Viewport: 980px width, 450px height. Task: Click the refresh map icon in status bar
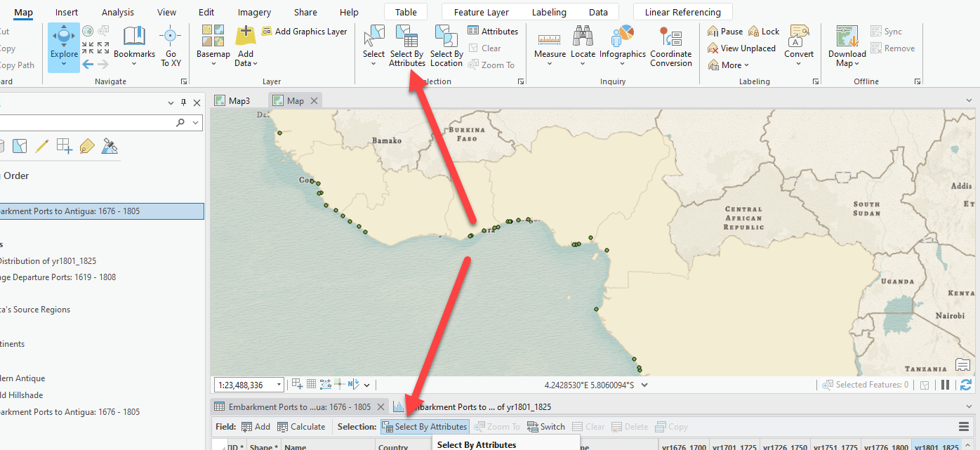click(x=966, y=385)
